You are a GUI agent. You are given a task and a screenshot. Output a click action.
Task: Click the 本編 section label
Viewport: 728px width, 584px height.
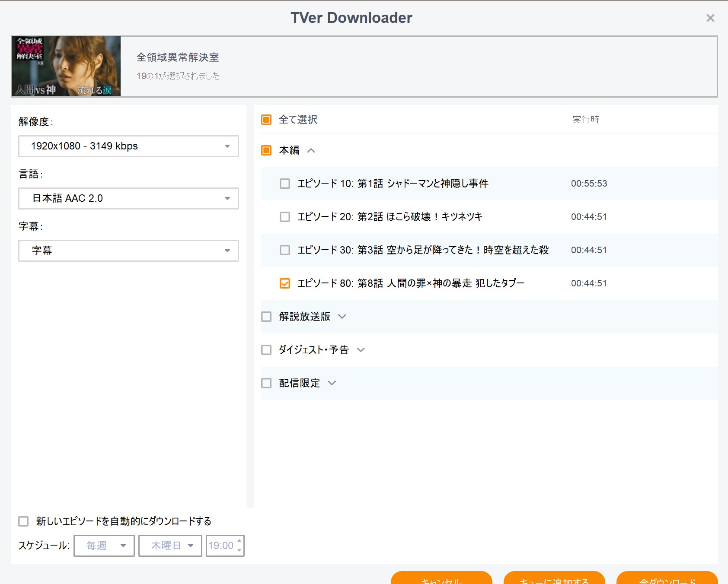tap(289, 150)
